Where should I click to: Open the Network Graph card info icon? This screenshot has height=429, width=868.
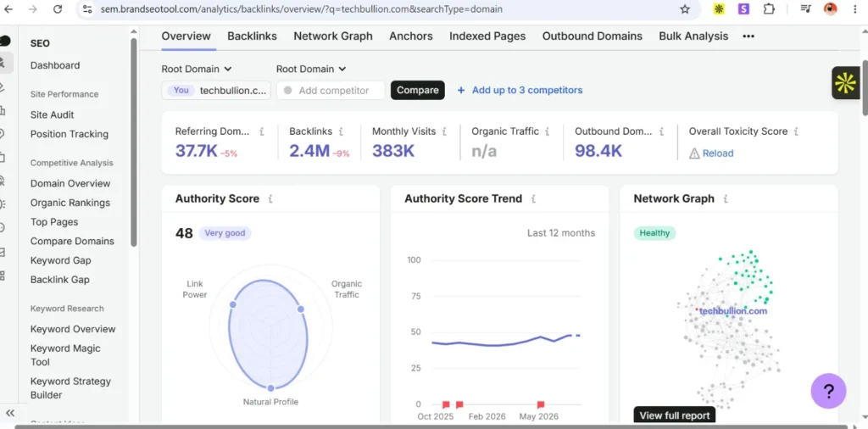tap(726, 198)
